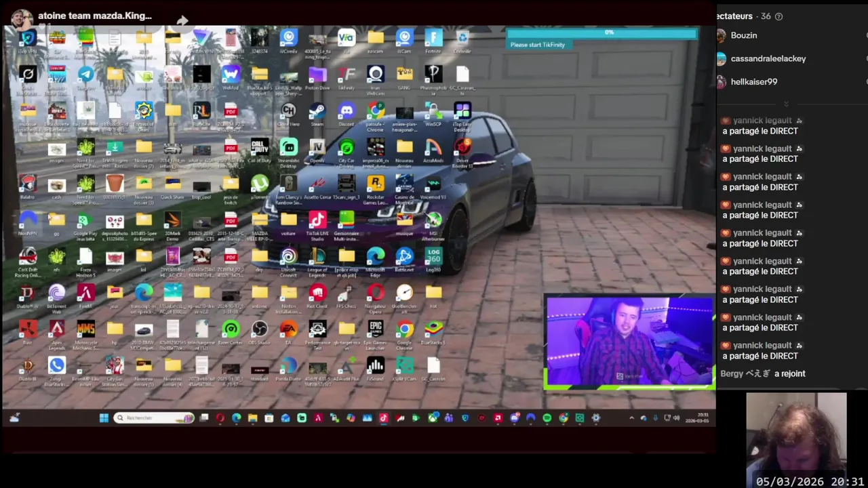
Task: Open the Streamlabs Desktop shortcut
Action: tap(288, 151)
